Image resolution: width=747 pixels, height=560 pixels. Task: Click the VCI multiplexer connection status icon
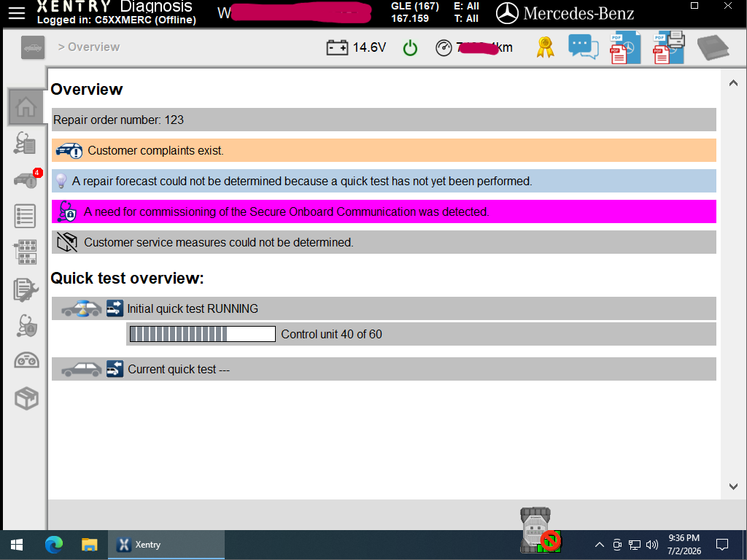coord(539,530)
